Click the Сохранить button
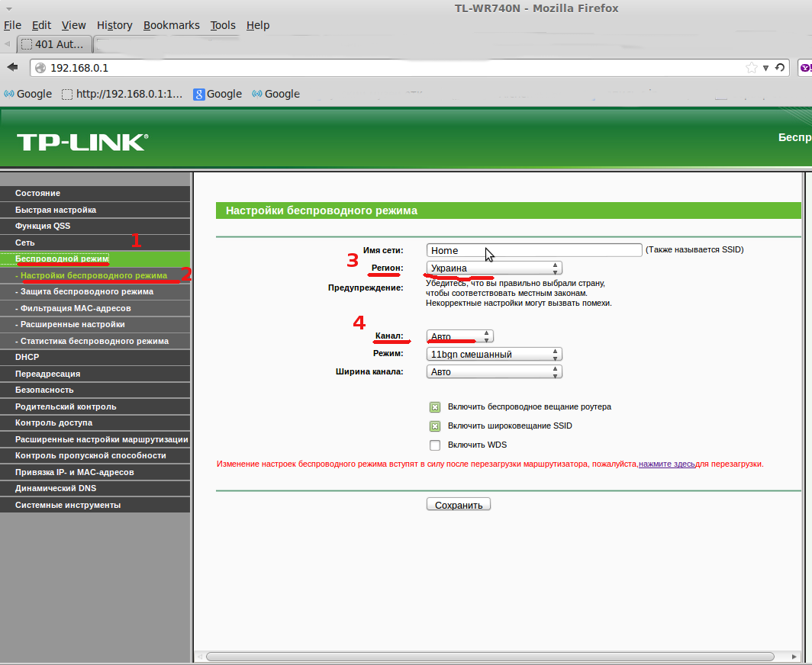 (x=459, y=505)
